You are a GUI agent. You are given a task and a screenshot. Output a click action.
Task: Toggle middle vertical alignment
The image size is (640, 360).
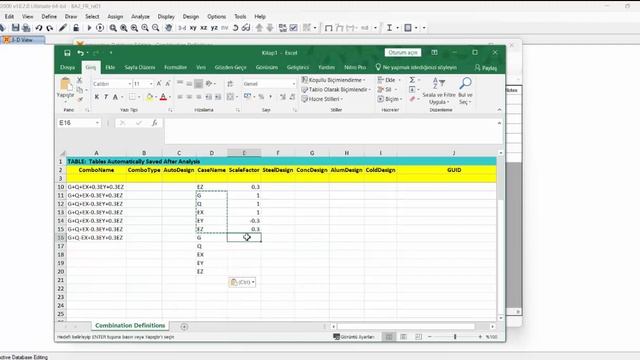189,84
